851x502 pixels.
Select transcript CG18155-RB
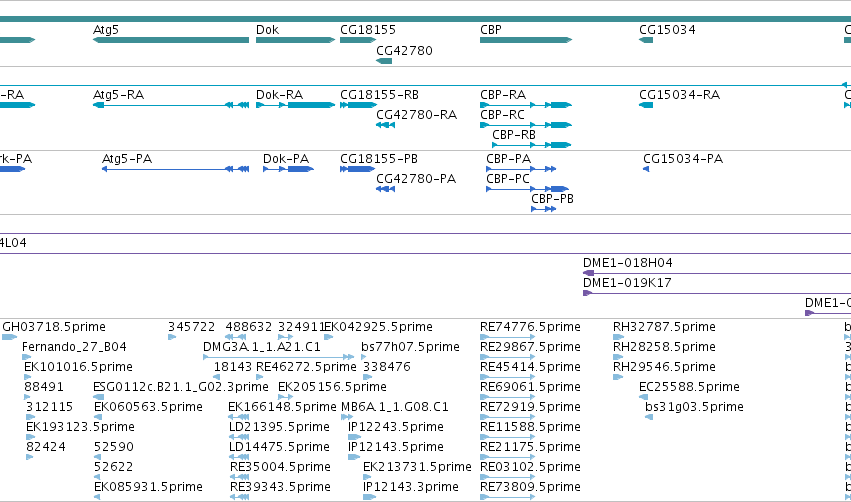click(358, 105)
